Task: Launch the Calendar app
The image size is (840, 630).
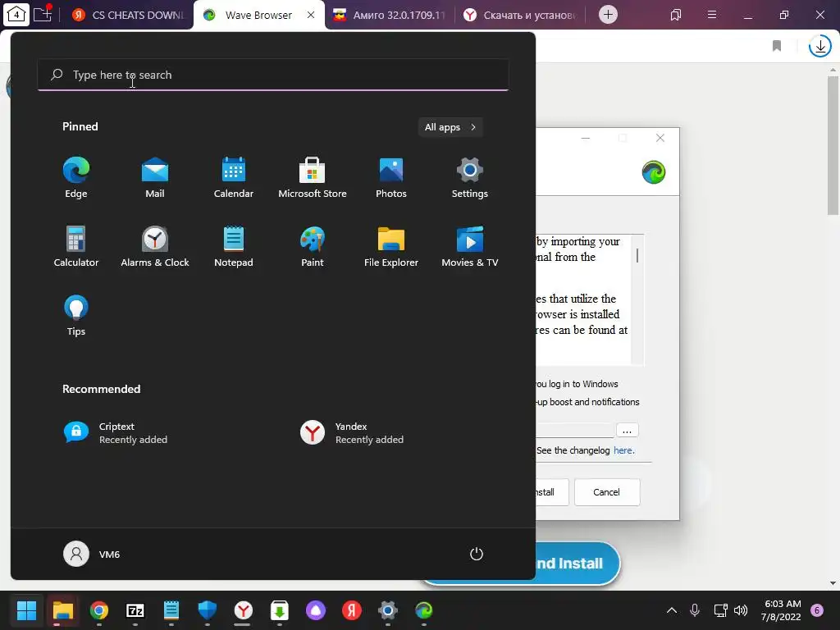Action: tap(234, 177)
